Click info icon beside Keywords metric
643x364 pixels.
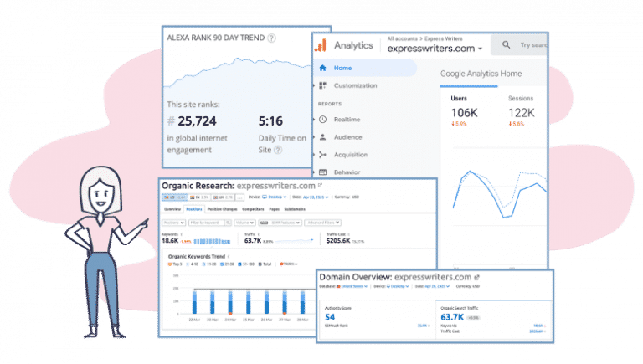182,234
